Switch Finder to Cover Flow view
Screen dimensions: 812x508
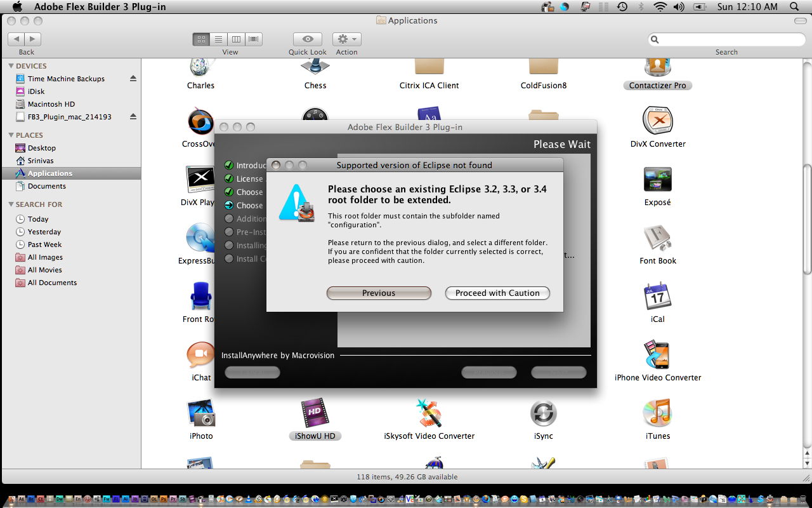[x=254, y=39]
